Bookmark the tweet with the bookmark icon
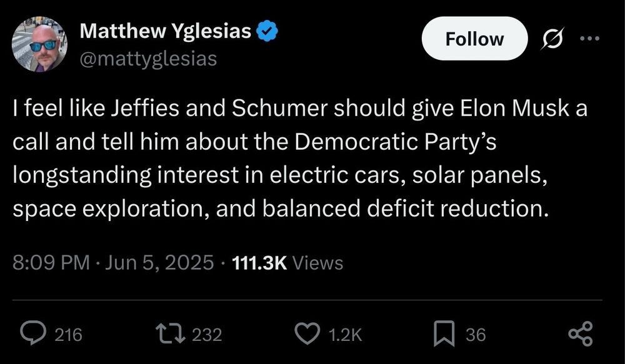Screen dimensions: 625x364 pos(443,335)
